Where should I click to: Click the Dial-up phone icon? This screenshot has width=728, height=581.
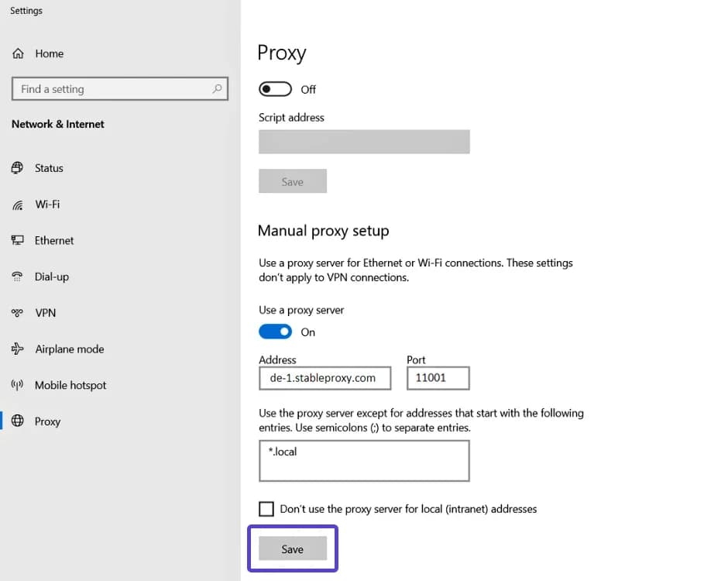click(17, 277)
